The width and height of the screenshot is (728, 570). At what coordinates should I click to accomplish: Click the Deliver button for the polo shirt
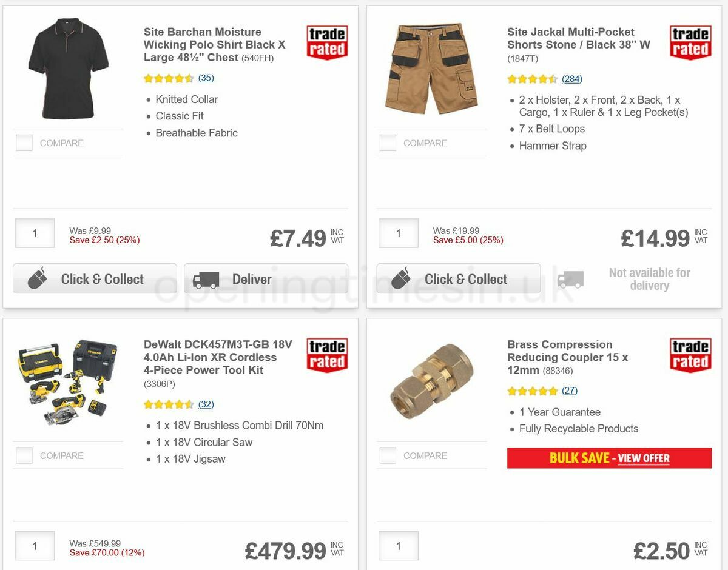[x=265, y=278]
